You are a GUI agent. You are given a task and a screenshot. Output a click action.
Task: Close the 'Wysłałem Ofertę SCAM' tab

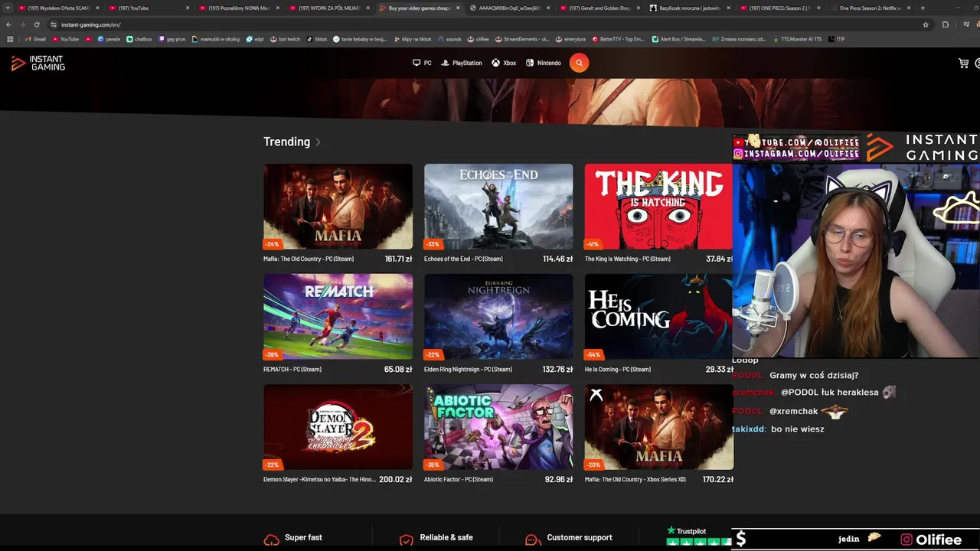[x=97, y=8]
